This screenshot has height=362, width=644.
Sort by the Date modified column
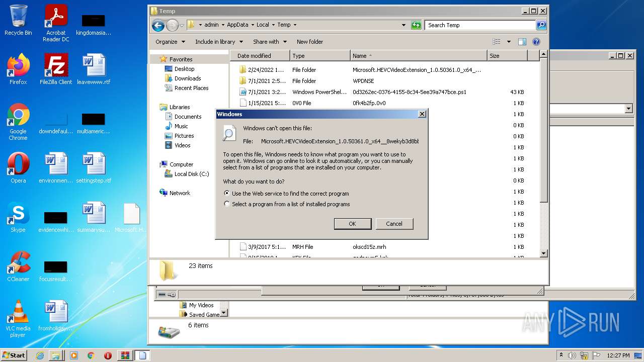tap(260, 56)
